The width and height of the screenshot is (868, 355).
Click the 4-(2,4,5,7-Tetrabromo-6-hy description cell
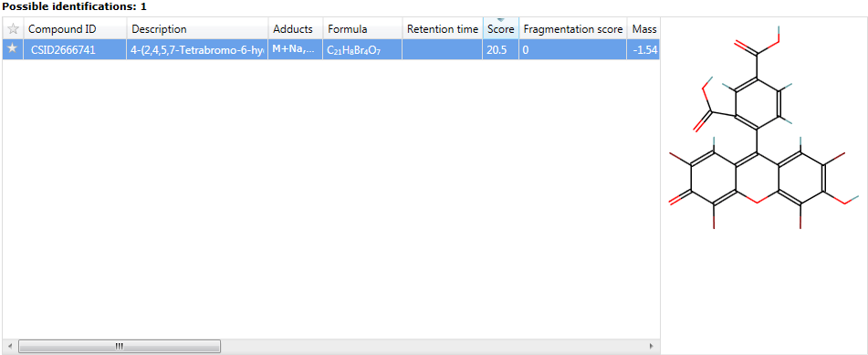(197, 50)
